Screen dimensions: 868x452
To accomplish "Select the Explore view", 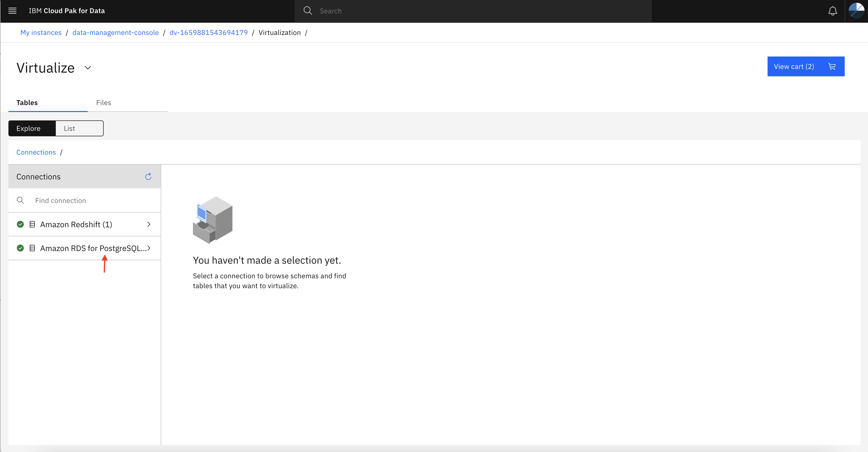I will click(32, 128).
